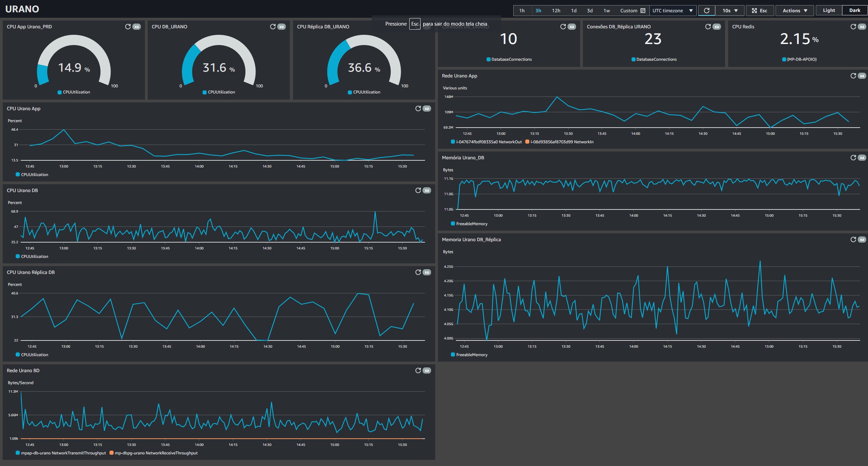Toggle CPUUtilization legend in CPU Urano DB
The image size is (868, 466).
(x=32, y=257)
